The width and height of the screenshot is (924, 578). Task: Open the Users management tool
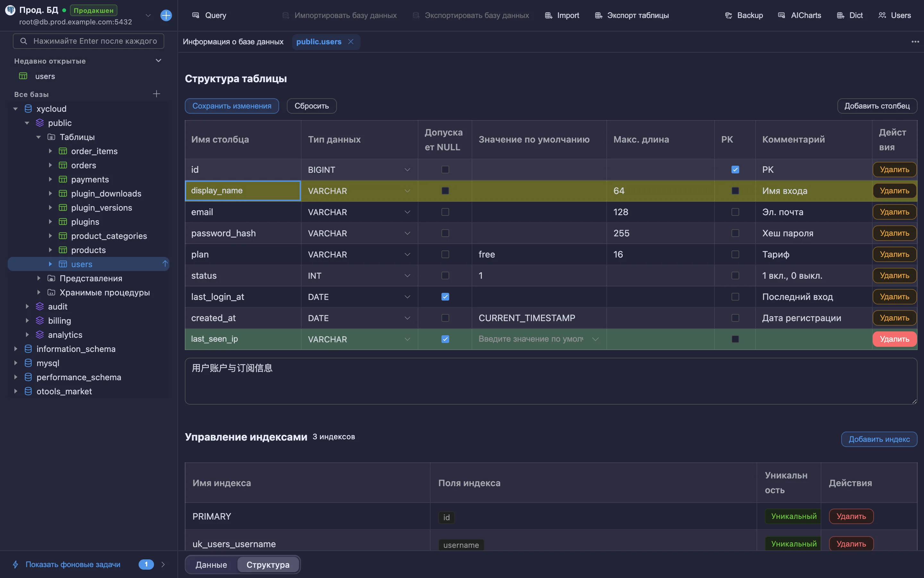click(x=894, y=15)
